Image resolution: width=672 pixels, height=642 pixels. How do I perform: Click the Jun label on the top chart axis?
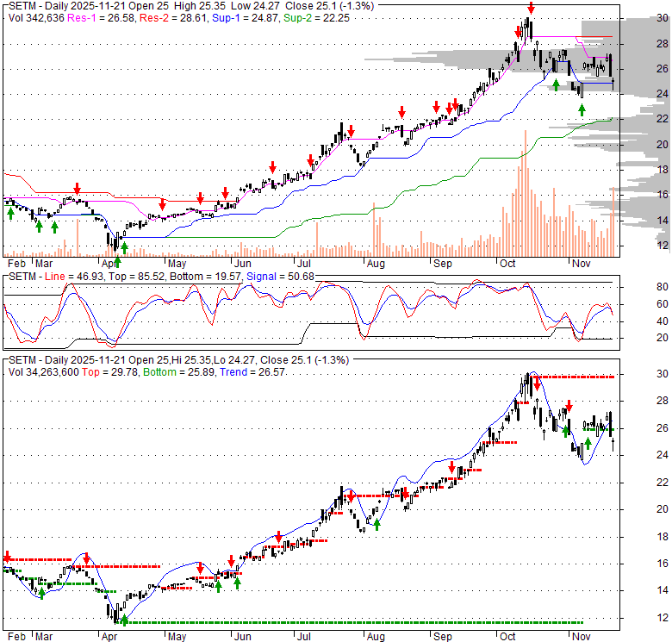243,263
